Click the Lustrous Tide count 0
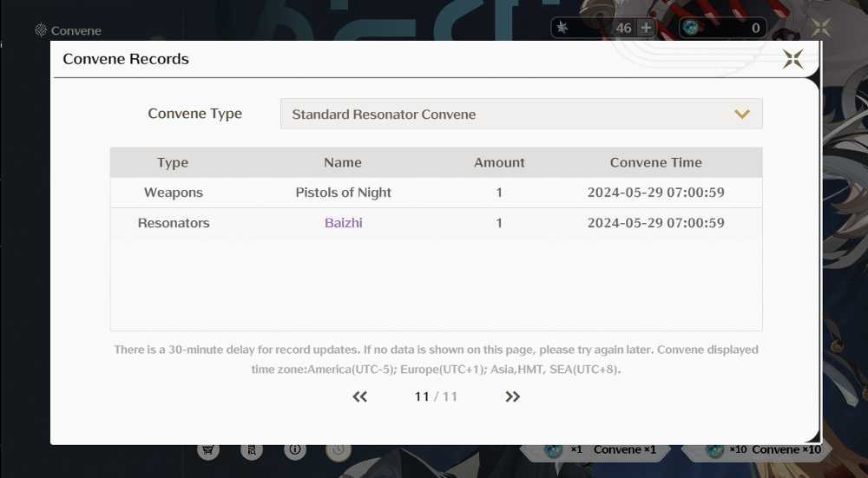This screenshot has width=868, height=478. pos(755,29)
